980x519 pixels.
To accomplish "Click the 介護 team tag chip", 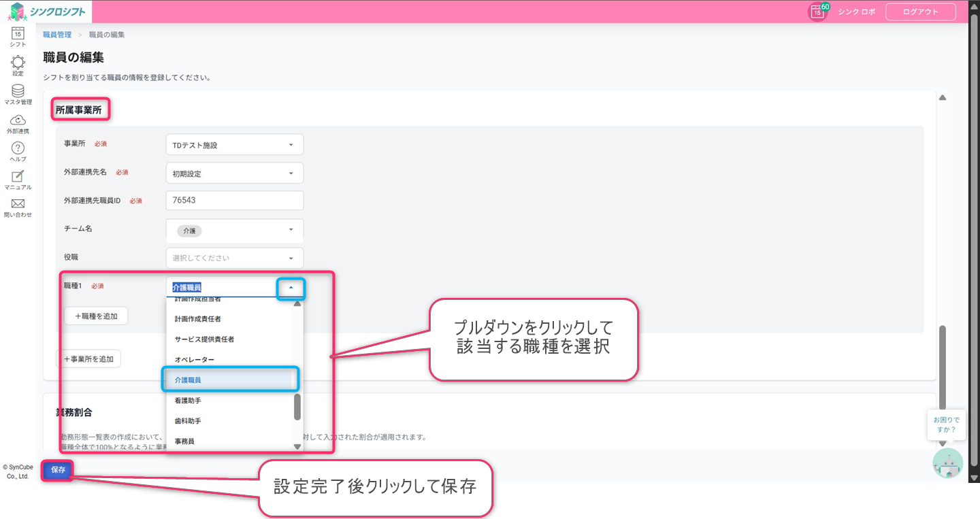I will pos(189,231).
